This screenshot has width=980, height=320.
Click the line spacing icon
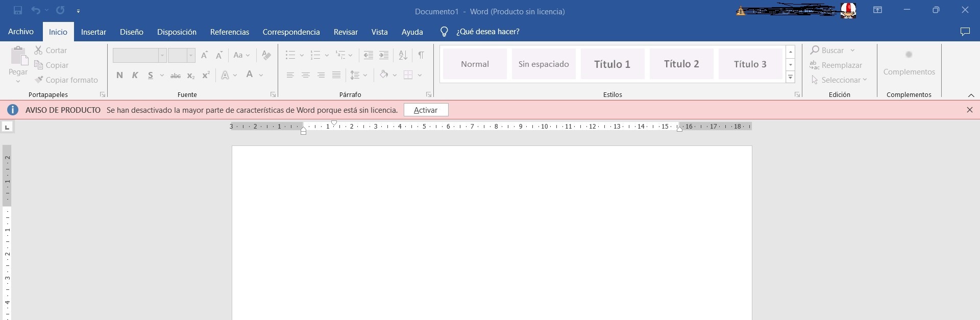point(355,75)
